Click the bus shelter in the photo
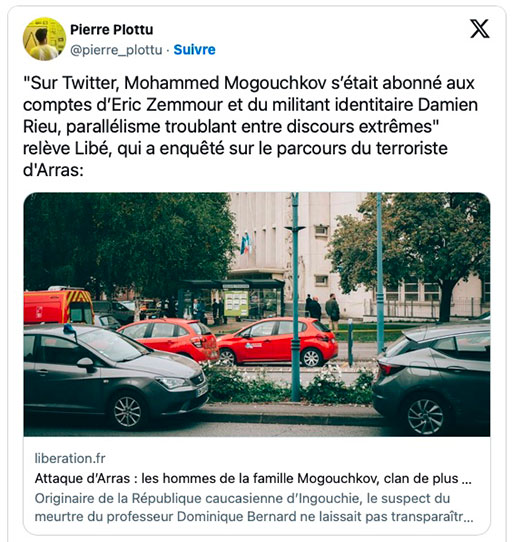Viewport: 512px width, 542px height. [x=232, y=300]
